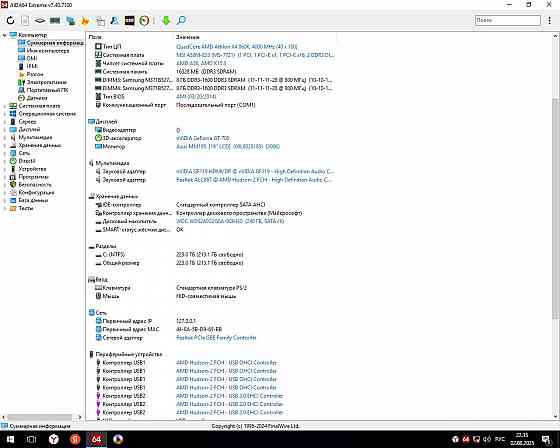Open the memory chip benchmark toolbar icon
Screen dimensions: 560x448
point(55,20)
